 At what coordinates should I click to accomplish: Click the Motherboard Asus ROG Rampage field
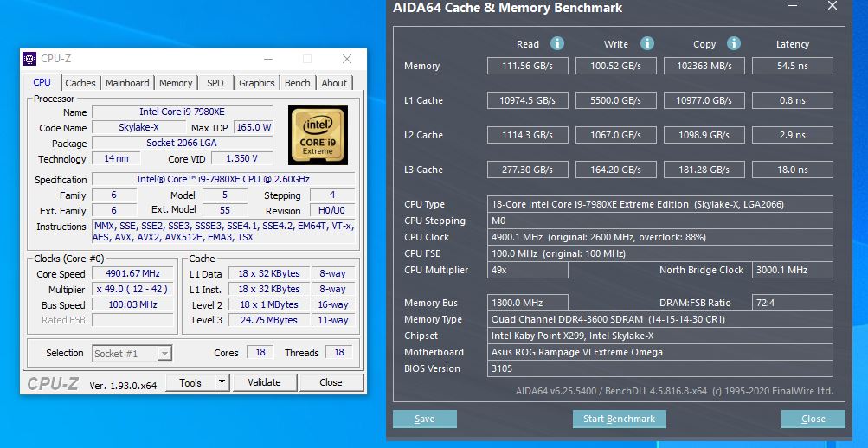pyautogui.click(x=659, y=352)
